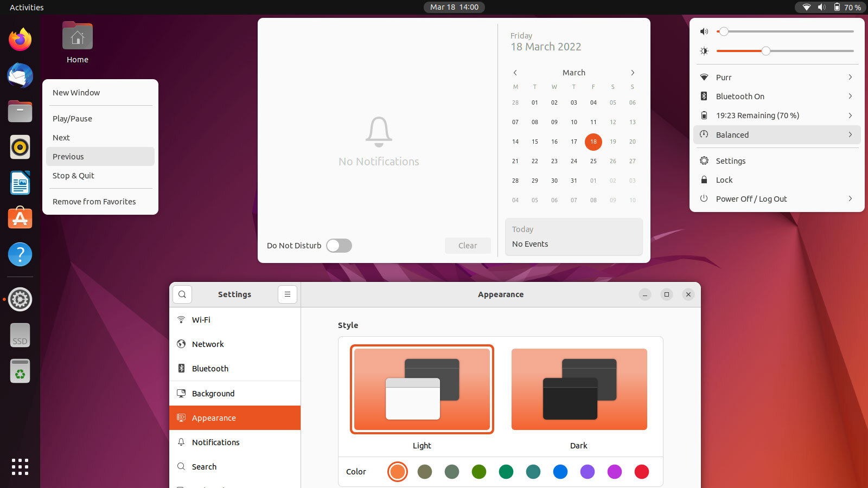Launch Thunderbird mail from the dock
The image size is (868, 488).
[20, 75]
